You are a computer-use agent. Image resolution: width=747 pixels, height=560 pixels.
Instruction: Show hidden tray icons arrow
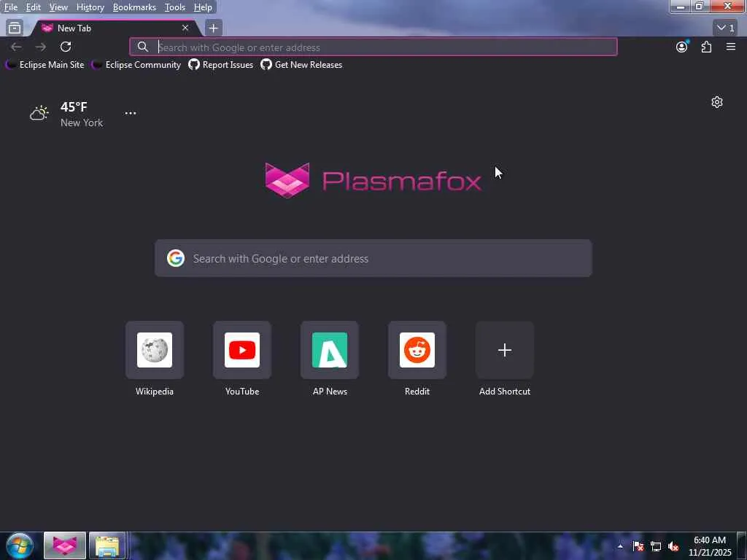coord(620,546)
